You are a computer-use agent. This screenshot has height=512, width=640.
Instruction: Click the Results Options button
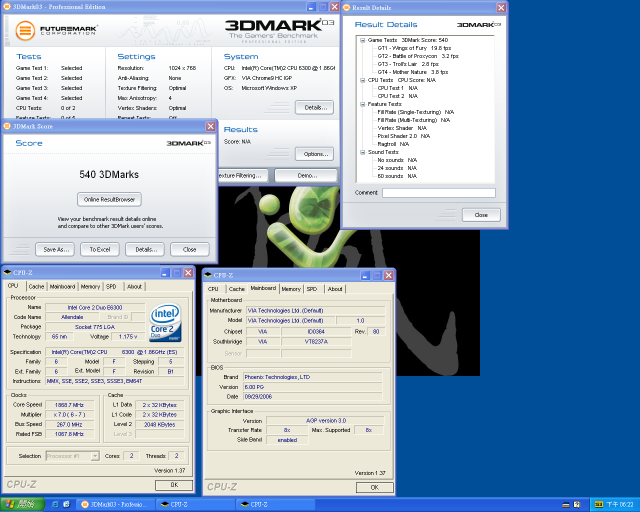tap(314, 154)
